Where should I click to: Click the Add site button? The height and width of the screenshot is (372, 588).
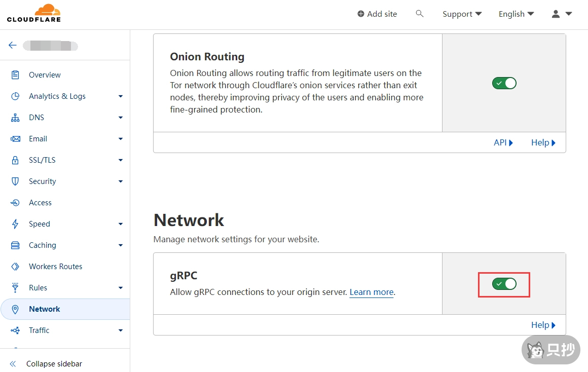[x=377, y=14]
